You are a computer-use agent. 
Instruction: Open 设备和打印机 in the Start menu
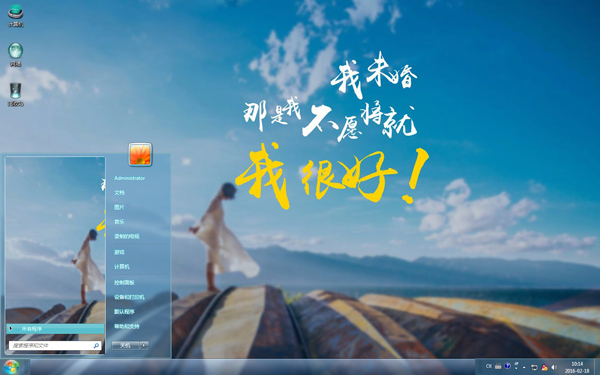pos(129,297)
